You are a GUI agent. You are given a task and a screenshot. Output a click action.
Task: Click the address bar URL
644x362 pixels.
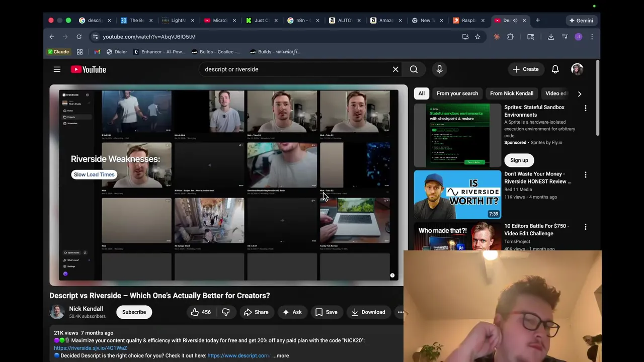149,37
